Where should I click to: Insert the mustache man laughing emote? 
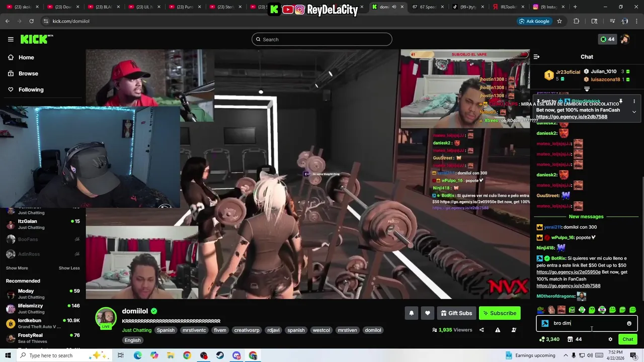[561, 310]
